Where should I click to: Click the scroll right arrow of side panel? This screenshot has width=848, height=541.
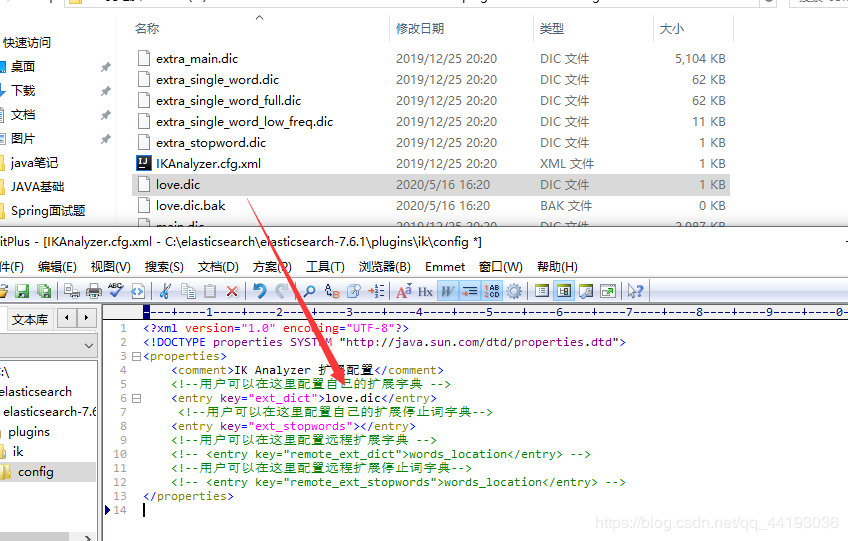pyautogui.click(x=88, y=537)
